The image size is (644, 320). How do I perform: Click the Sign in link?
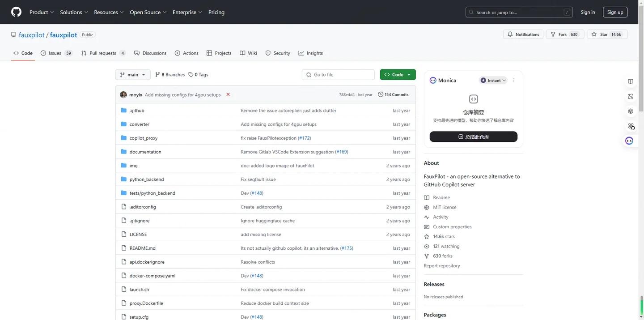pyautogui.click(x=588, y=12)
